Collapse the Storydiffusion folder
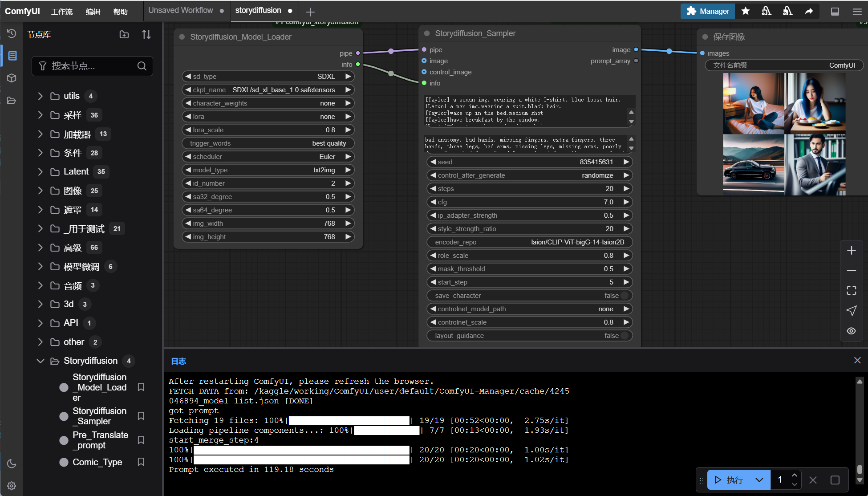 point(41,361)
